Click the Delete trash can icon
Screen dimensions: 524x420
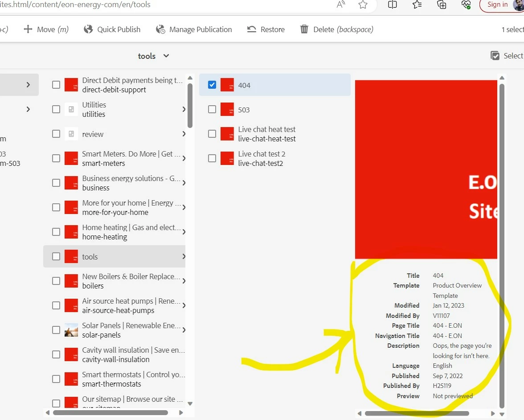coord(304,29)
